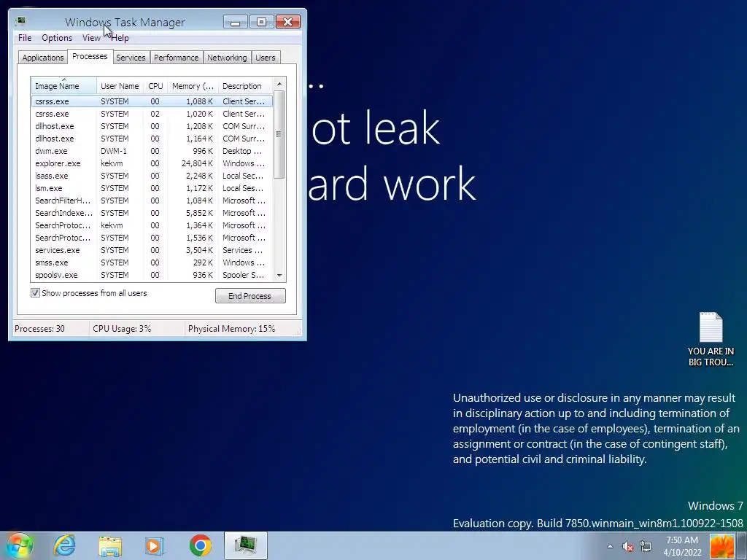Image resolution: width=747 pixels, height=560 pixels.
Task: Minimize the Task Manager window
Action: pos(236,22)
